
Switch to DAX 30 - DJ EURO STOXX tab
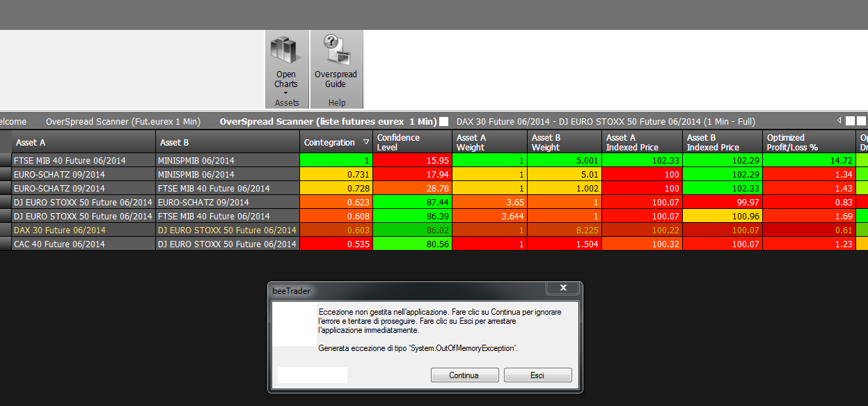[606, 121]
